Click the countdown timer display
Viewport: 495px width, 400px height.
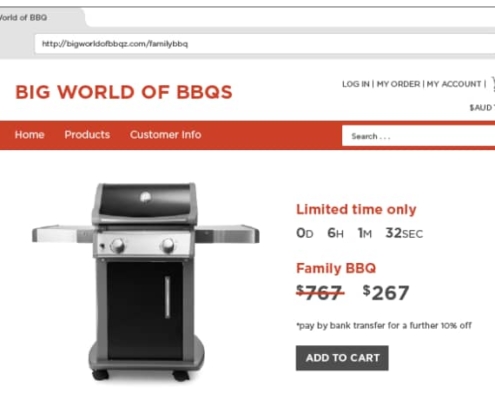point(359,233)
